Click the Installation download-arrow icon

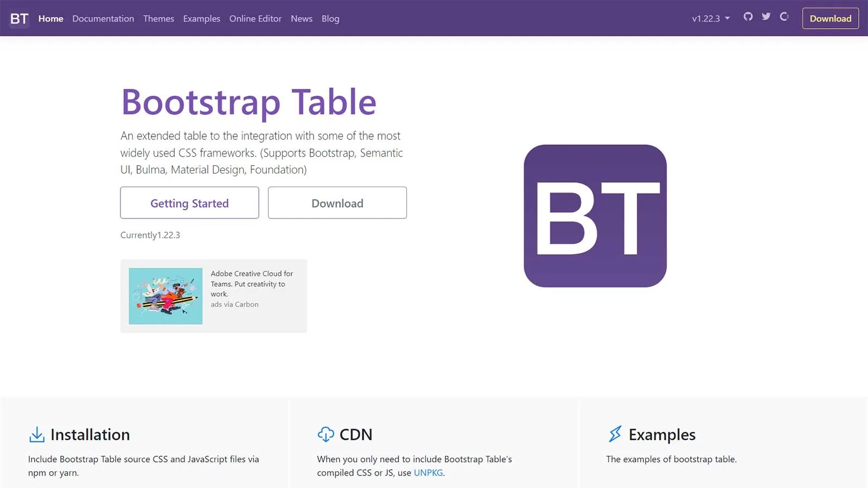pyautogui.click(x=36, y=434)
